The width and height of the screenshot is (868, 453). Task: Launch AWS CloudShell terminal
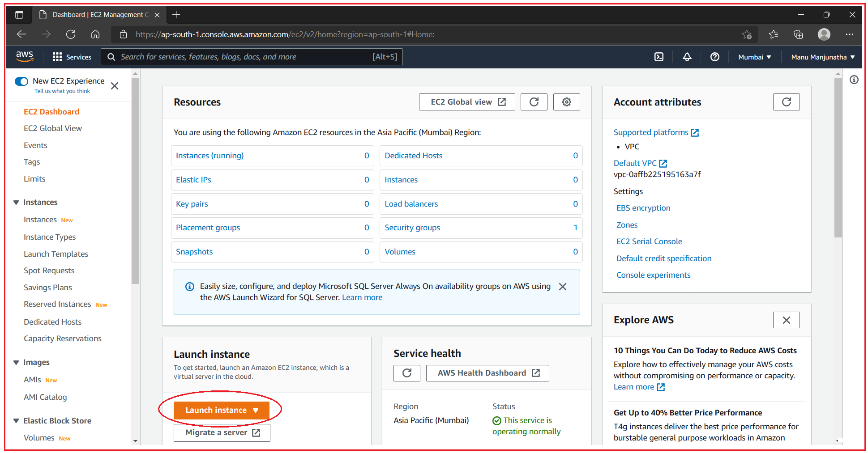coord(658,57)
